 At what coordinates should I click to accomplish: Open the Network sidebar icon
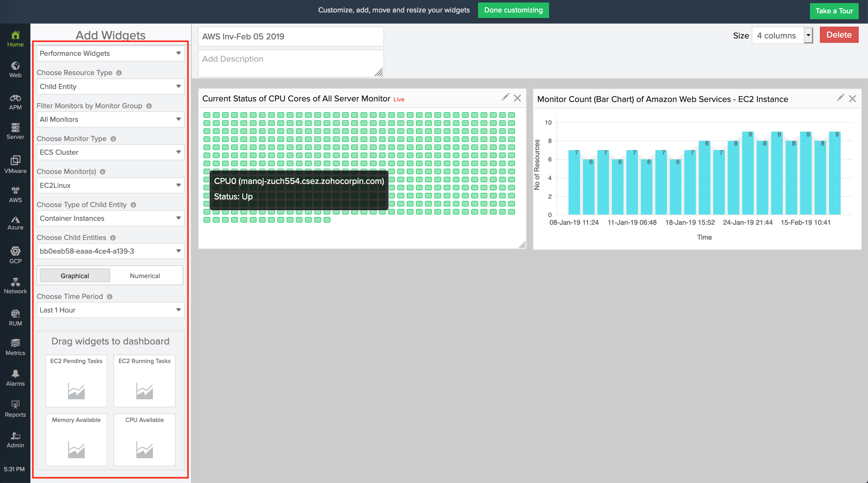tap(15, 285)
